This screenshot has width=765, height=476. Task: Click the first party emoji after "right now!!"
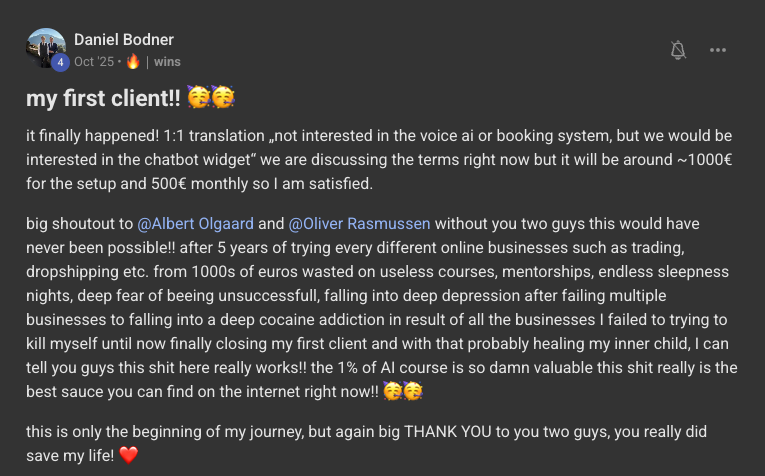[x=392, y=391]
